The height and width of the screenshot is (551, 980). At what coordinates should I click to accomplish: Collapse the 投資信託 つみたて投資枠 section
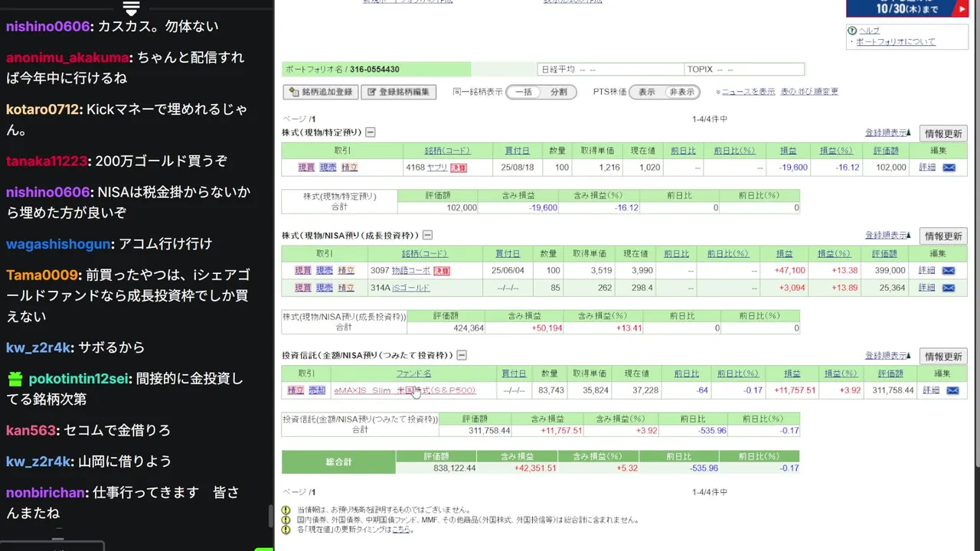pos(462,356)
